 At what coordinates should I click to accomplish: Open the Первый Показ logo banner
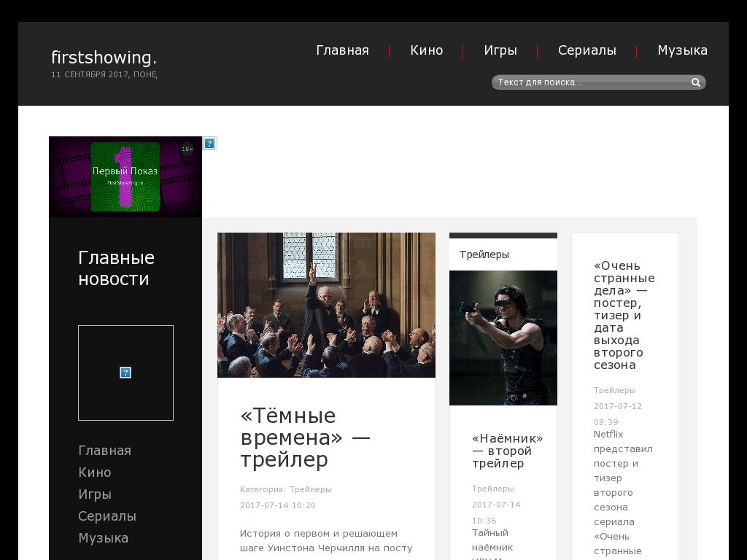pyautogui.click(x=125, y=176)
